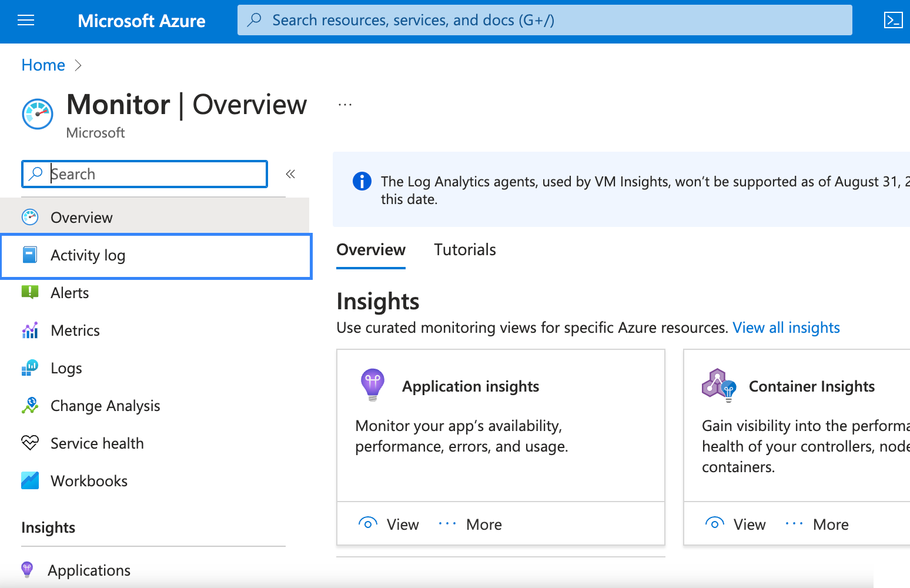Click the Change Analysis icon
910x588 pixels.
tap(30, 405)
